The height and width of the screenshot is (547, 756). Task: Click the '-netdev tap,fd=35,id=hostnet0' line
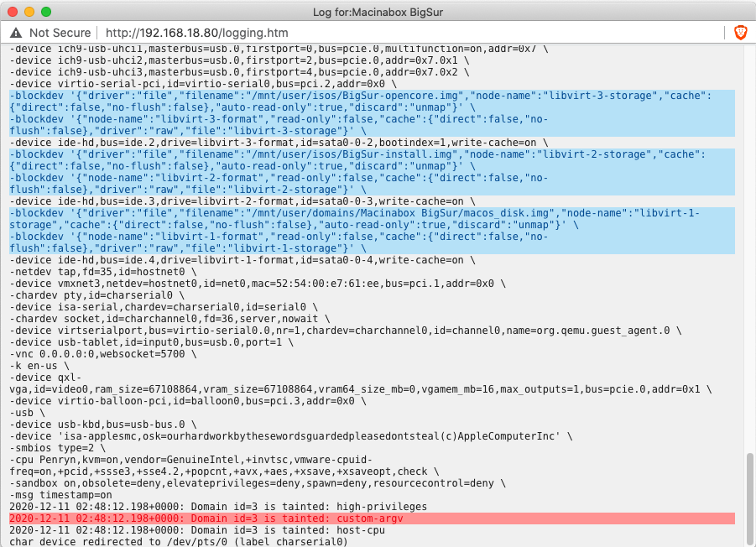point(103,272)
